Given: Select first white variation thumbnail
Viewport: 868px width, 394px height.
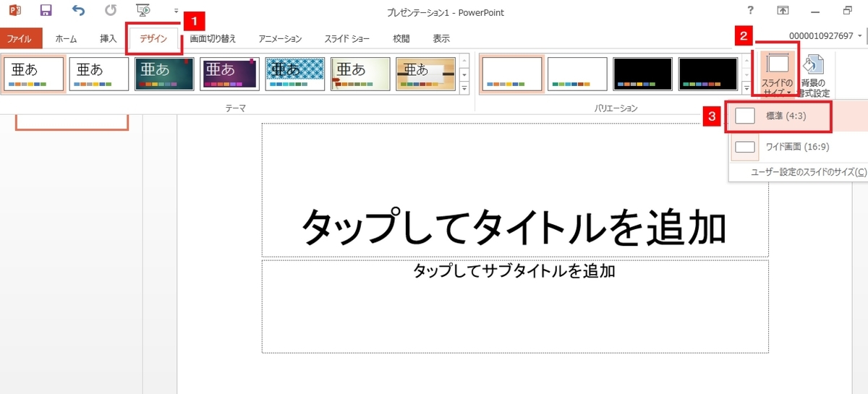Looking at the screenshot, I should [511, 74].
